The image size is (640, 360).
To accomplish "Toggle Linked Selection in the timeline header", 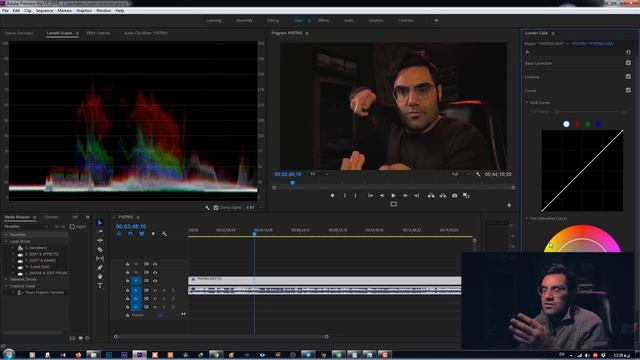I will click(141, 234).
